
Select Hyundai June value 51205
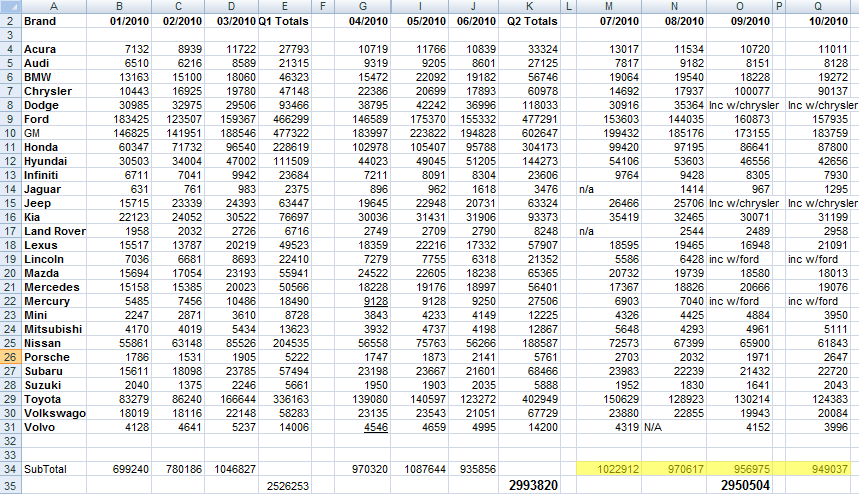coord(473,161)
